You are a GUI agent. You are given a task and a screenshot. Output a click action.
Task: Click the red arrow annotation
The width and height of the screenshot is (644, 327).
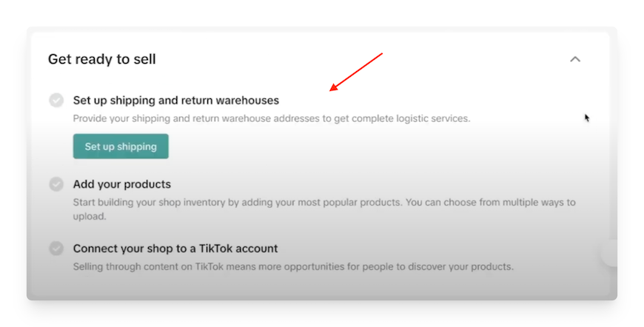(355, 72)
